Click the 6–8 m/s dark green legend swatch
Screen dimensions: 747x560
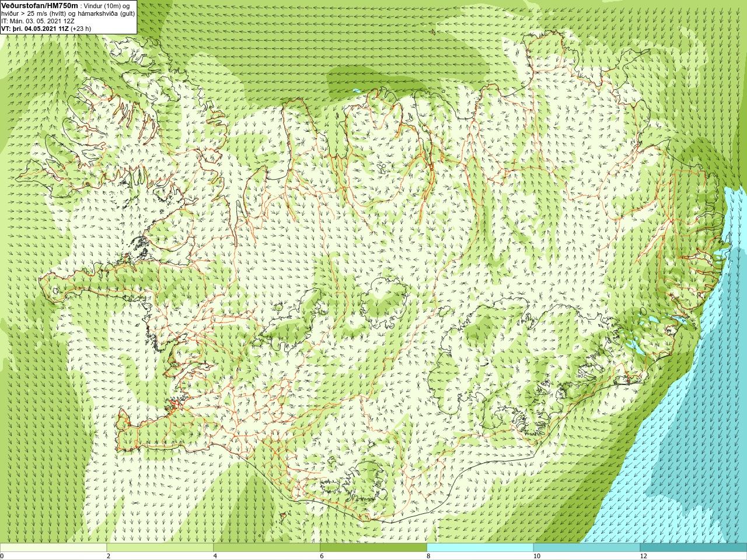click(373, 548)
